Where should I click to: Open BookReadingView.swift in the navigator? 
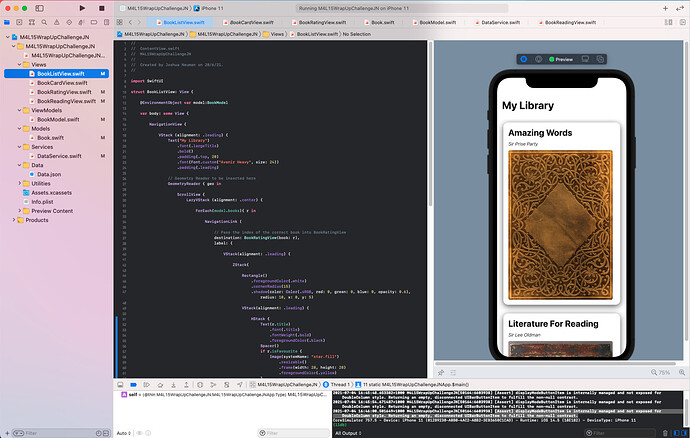tap(66, 101)
